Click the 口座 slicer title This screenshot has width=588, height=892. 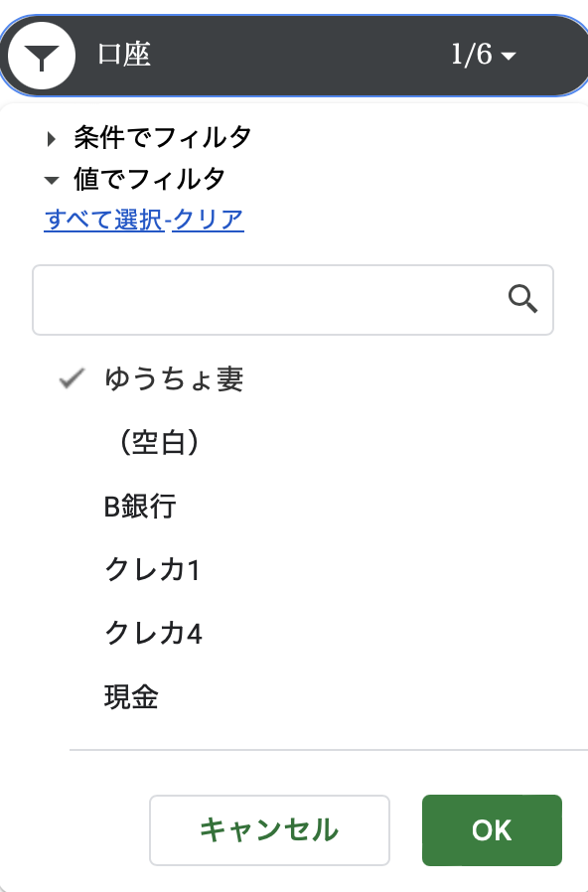pyautogui.click(x=124, y=55)
